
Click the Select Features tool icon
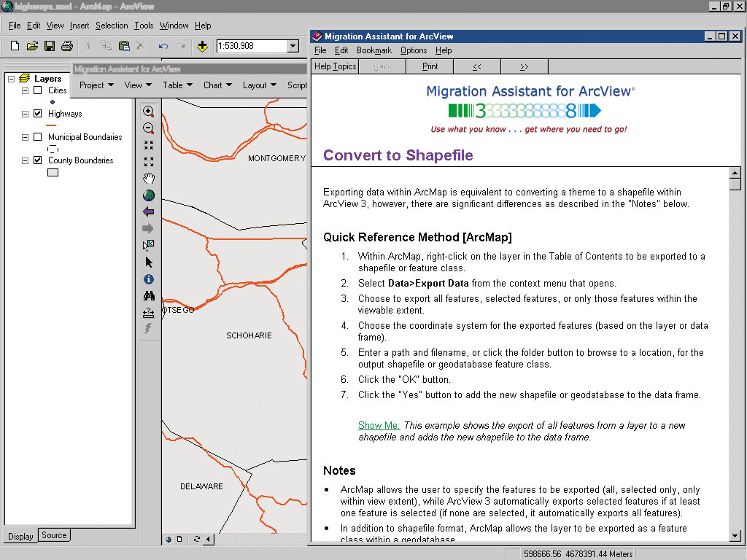(149, 245)
